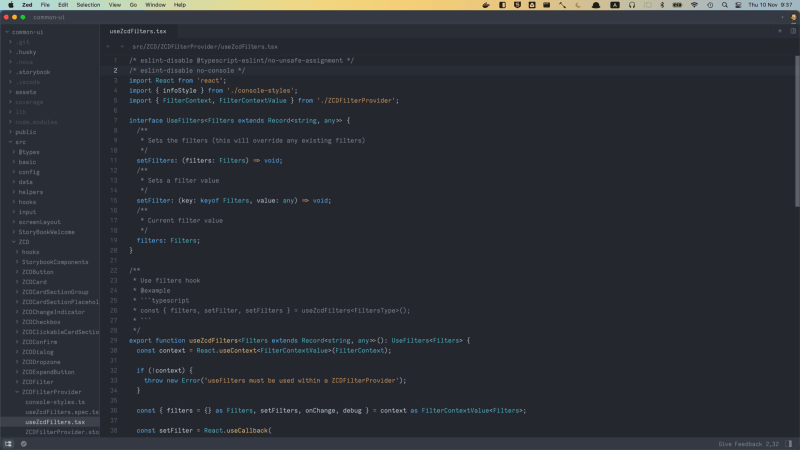
Task: Click the split pane icon
Action: 793,31
